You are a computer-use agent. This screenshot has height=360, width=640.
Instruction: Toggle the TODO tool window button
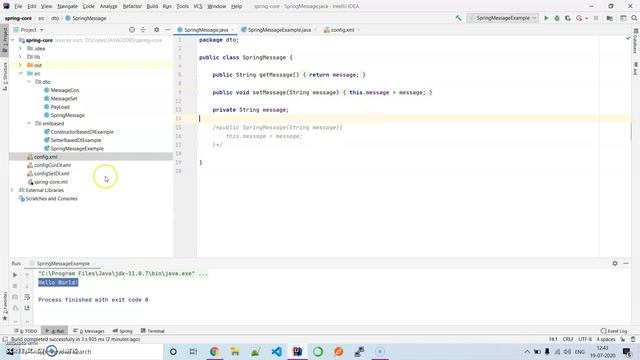(x=25, y=331)
